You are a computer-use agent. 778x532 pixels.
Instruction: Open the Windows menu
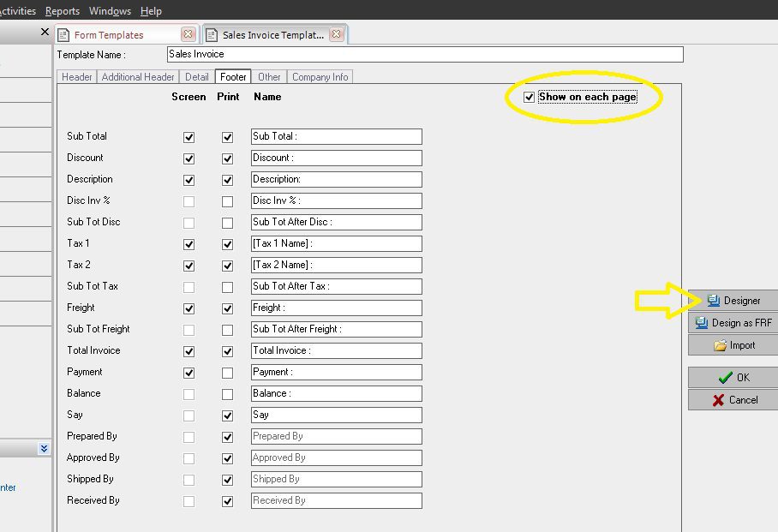coord(111,11)
